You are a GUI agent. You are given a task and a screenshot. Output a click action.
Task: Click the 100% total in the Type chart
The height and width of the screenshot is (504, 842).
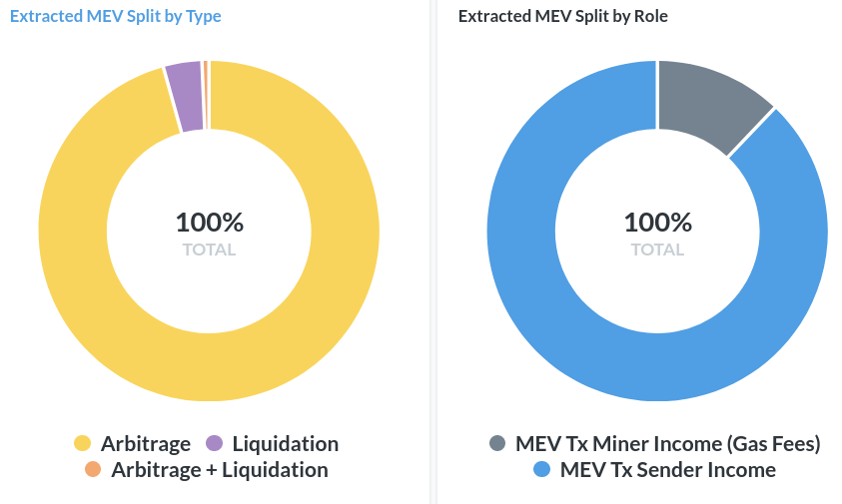(209, 223)
